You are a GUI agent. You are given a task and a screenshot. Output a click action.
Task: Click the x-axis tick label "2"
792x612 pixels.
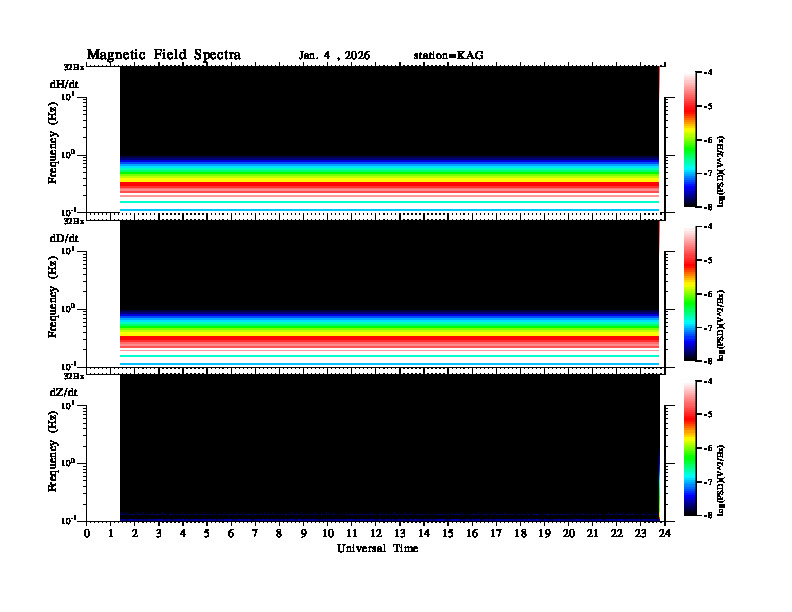(135, 533)
